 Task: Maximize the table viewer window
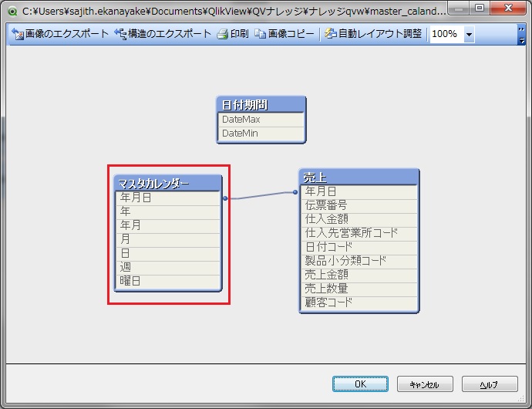479,8
